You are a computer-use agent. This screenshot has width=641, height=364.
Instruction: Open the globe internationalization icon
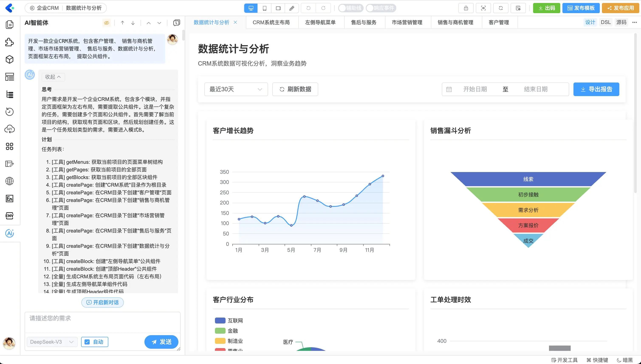10,181
